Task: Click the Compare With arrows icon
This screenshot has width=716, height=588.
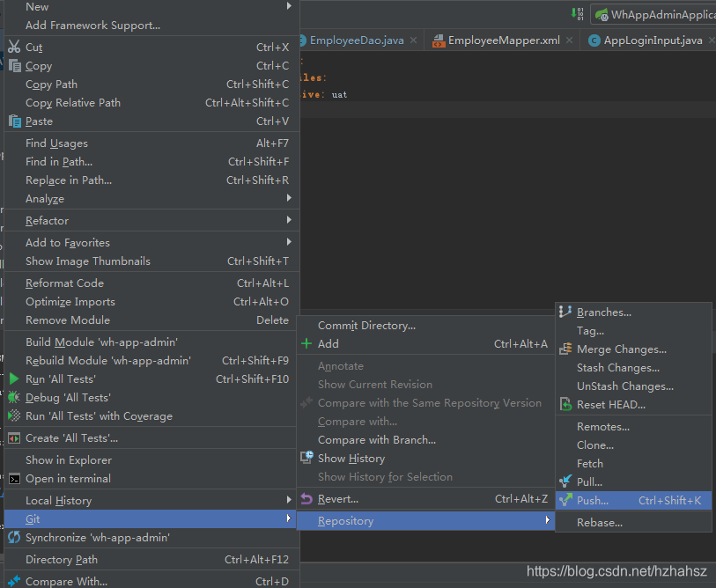Action: (x=14, y=581)
